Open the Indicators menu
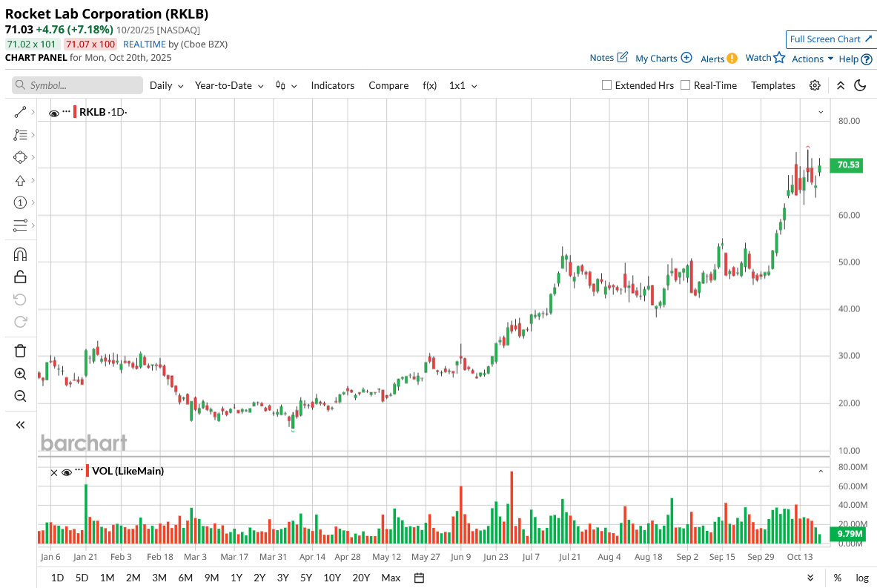877x588 pixels. tap(333, 85)
